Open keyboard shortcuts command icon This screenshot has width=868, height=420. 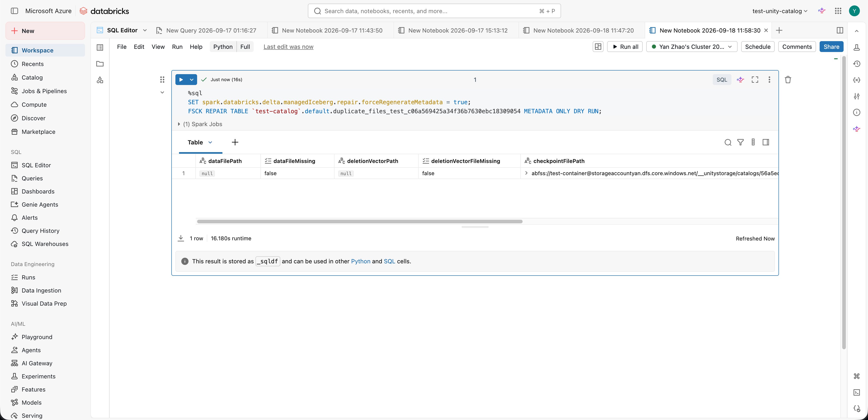pos(856,376)
